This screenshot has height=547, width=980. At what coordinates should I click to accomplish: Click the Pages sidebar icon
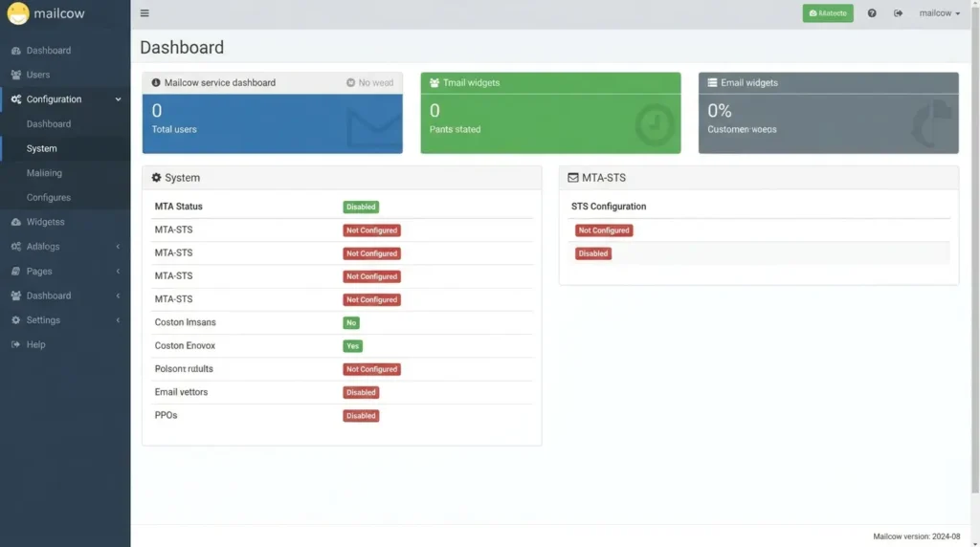(x=15, y=271)
